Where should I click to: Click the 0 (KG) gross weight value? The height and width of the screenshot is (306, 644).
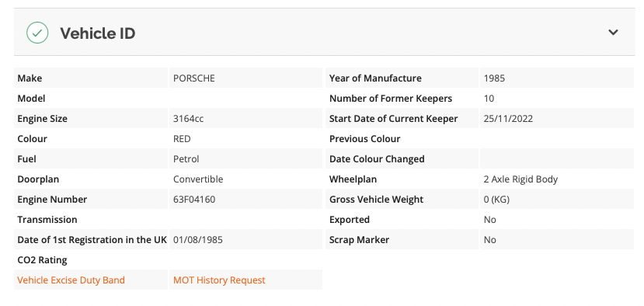click(496, 200)
